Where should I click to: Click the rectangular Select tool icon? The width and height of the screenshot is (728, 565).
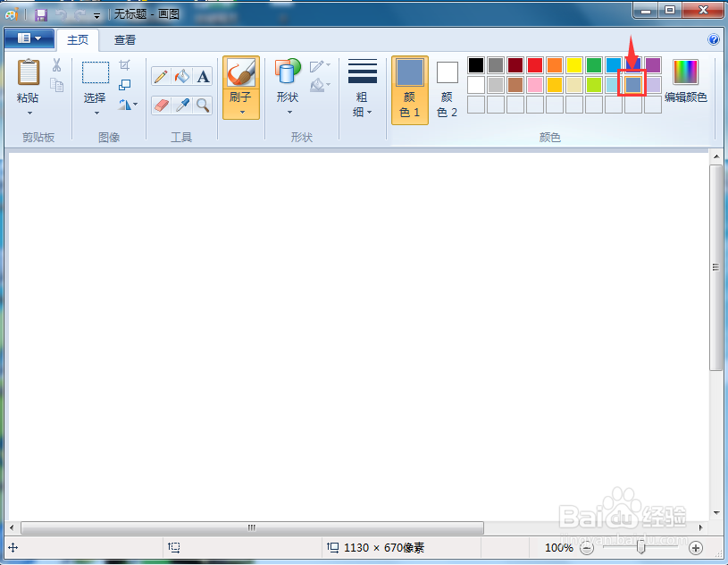pyautogui.click(x=96, y=72)
